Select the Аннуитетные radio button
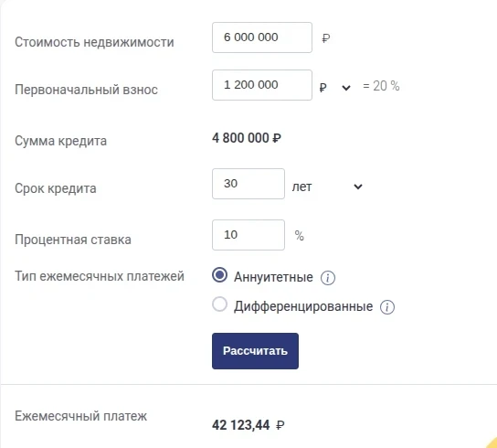 tap(219, 275)
